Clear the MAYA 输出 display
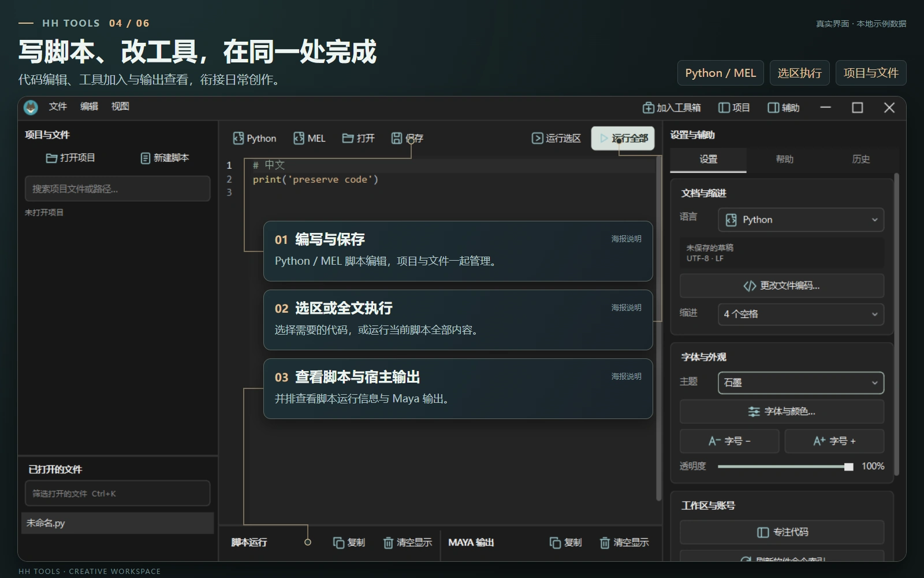Image resolution: width=924 pixels, height=578 pixels. [x=624, y=542]
